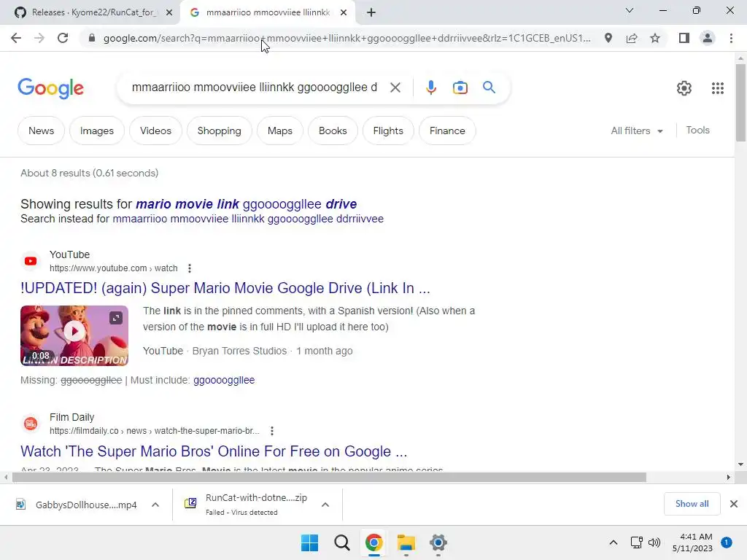The height and width of the screenshot is (560, 747).
Task: Open more options for Film Daily result
Action: click(x=271, y=431)
